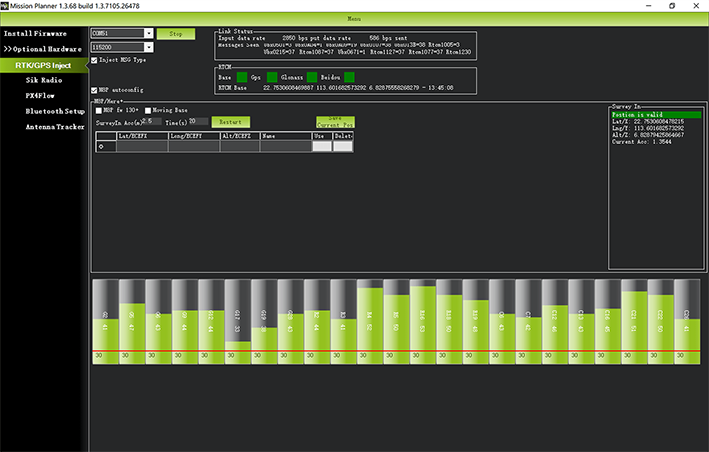
Task: Click the Save Current Pos button
Action: click(x=335, y=122)
